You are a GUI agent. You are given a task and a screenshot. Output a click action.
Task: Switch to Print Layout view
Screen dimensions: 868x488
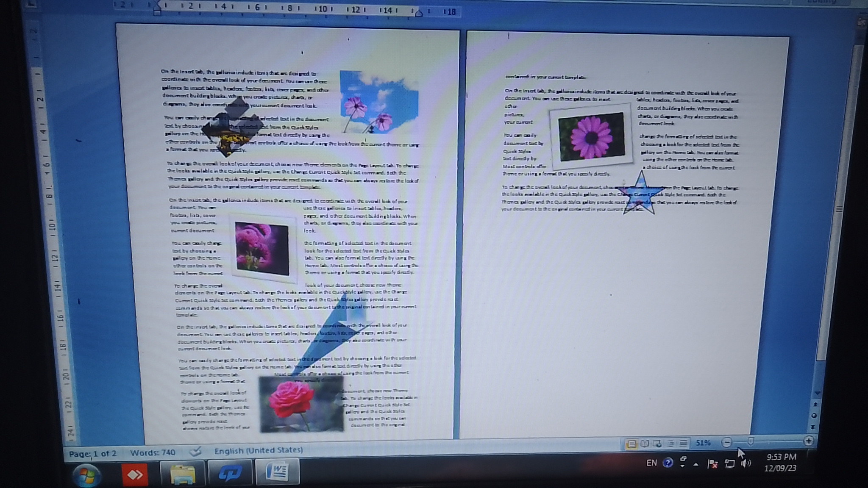[632, 444]
